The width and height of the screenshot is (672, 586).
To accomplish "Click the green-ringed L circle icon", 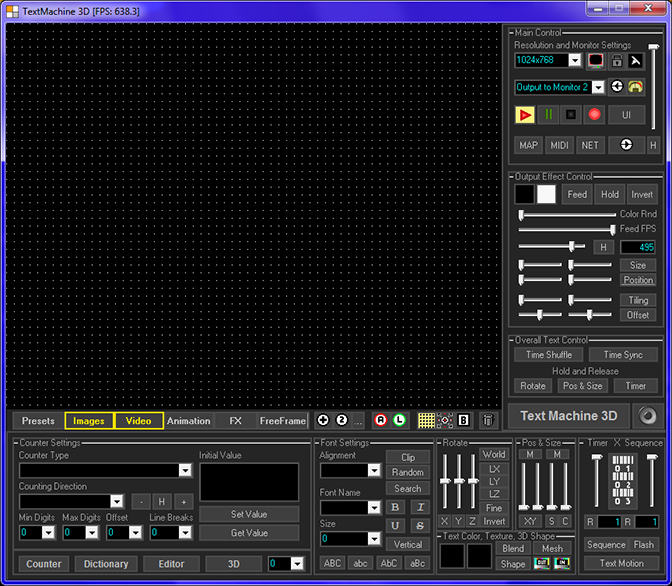I will click(399, 420).
